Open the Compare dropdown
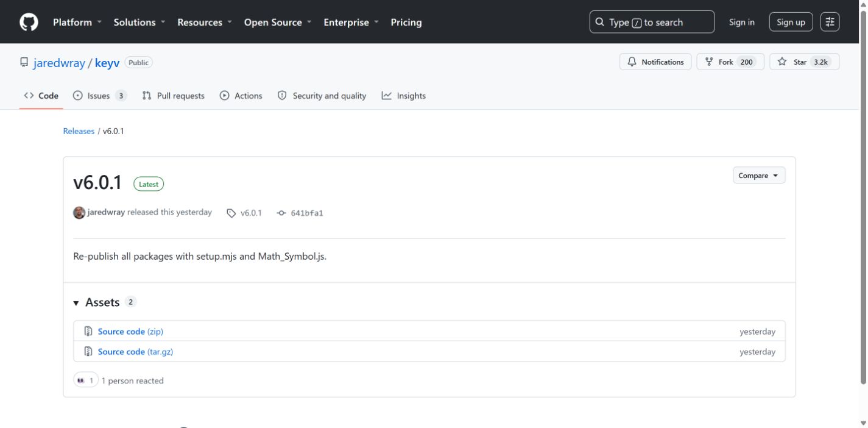Screen dimensions: 868x428 pyautogui.click(x=758, y=176)
